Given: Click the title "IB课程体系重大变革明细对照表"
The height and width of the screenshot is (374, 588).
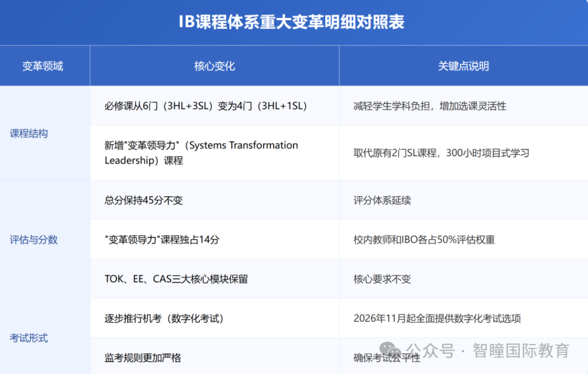Looking at the screenshot, I should (291, 22).
